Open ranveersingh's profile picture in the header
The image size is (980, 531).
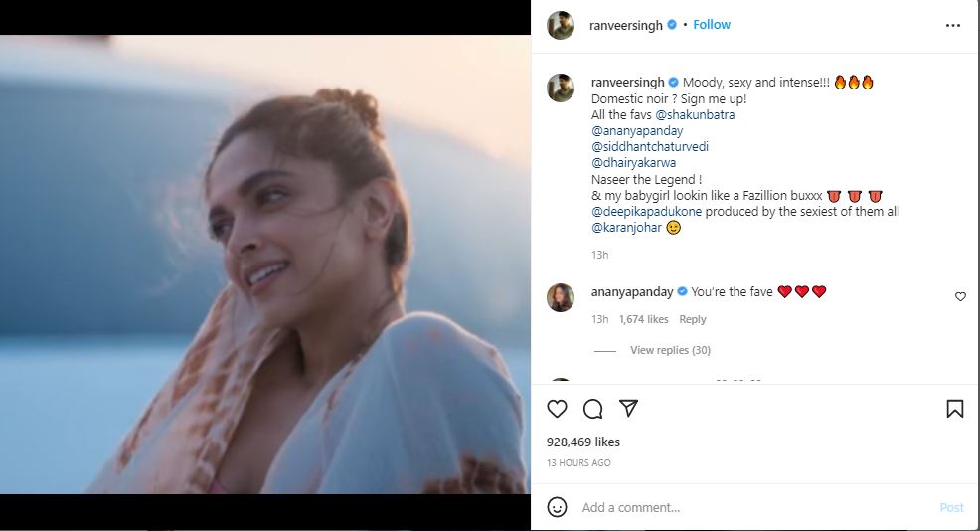(561, 25)
